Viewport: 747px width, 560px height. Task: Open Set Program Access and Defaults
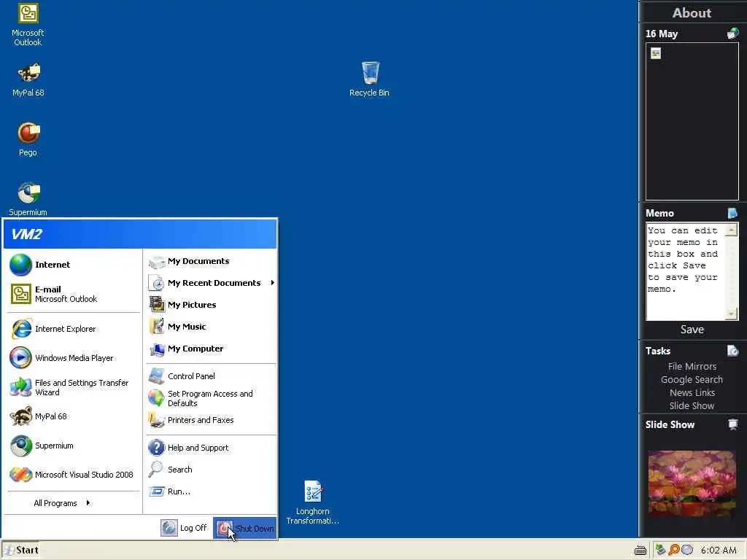(x=211, y=398)
